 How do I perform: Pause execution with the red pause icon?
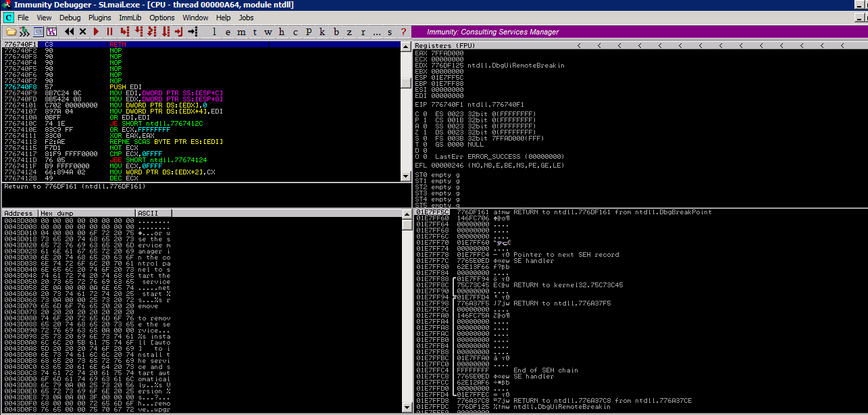[109, 32]
